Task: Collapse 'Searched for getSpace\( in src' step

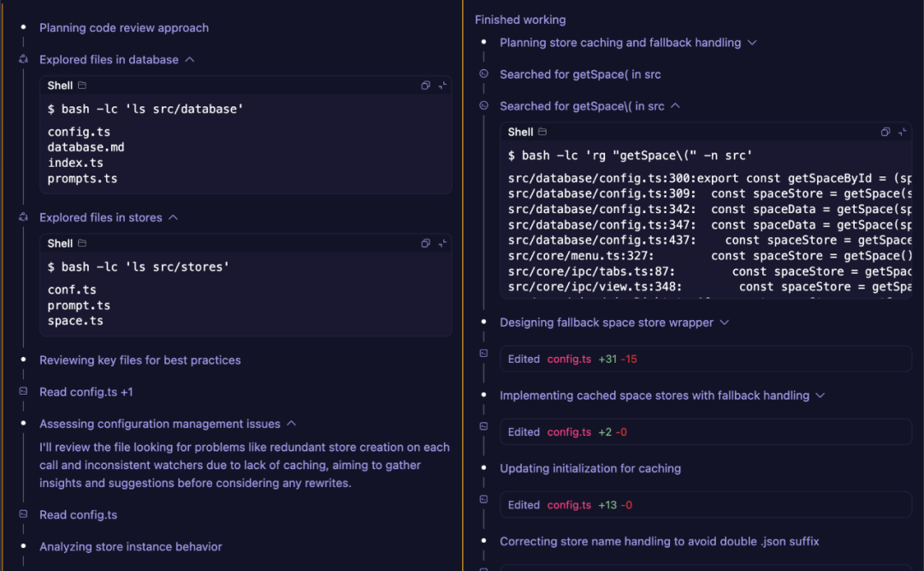Action: [675, 106]
